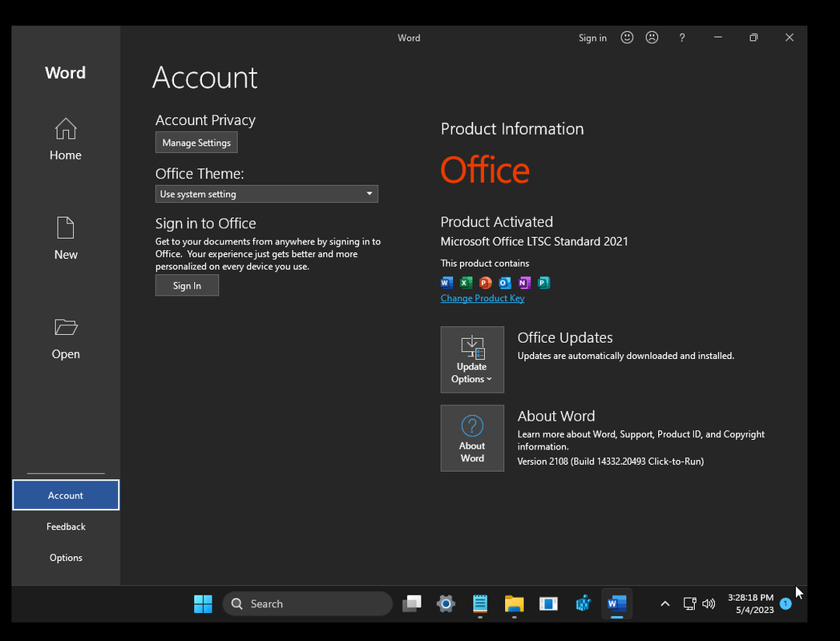
Task: Click the OneNote icon under product contains
Action: pos(524,283)
